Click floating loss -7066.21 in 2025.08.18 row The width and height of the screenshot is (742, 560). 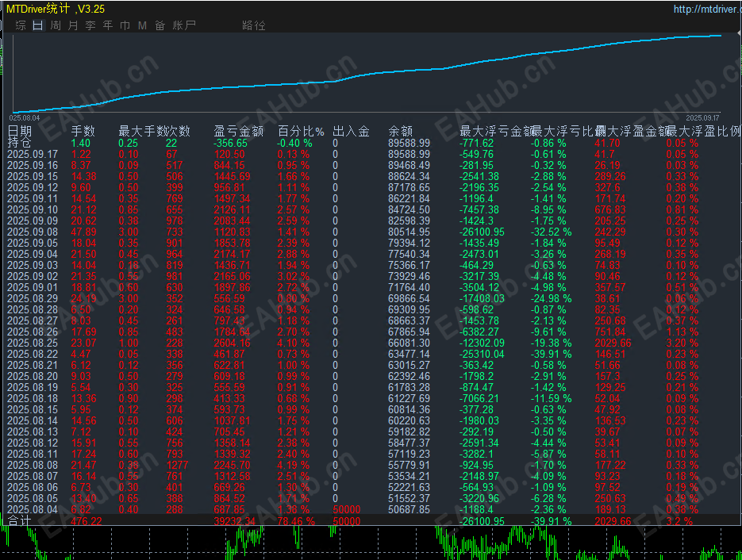479,399
